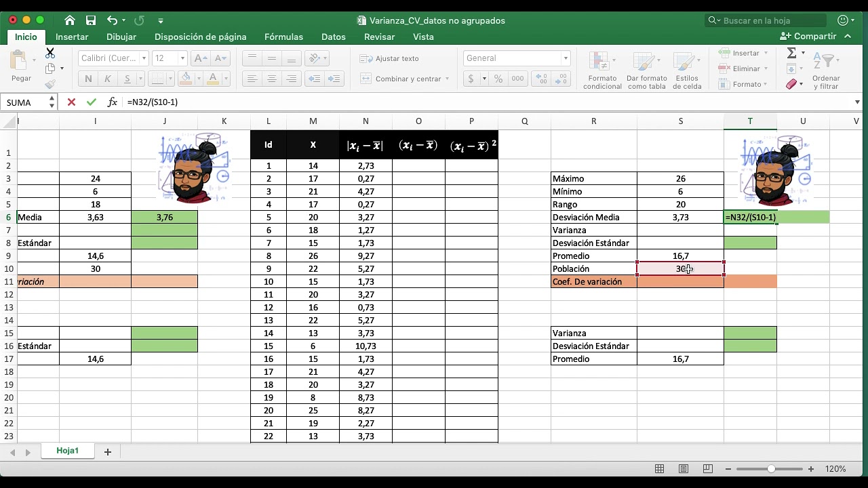The width and height of the screenshot is (868, 488).
Task: Click the decrease decimals icon
Action: click(x=559, y=79)
